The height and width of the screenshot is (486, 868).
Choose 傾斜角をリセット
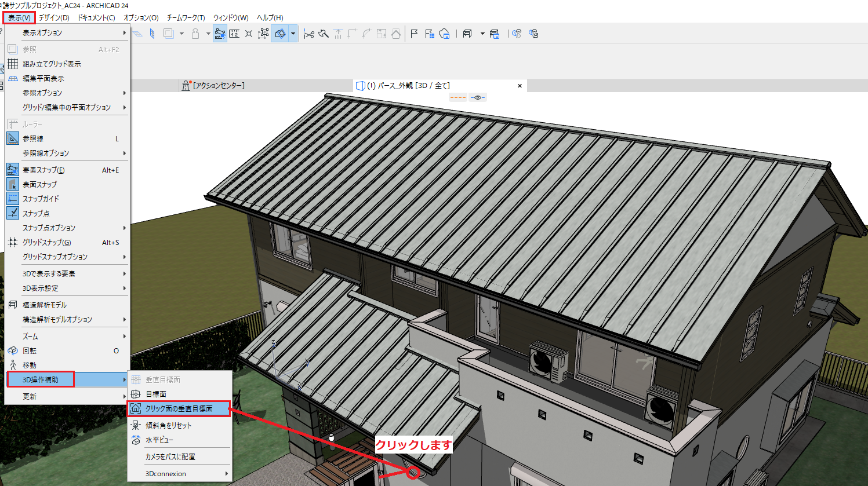click(179, 425)
